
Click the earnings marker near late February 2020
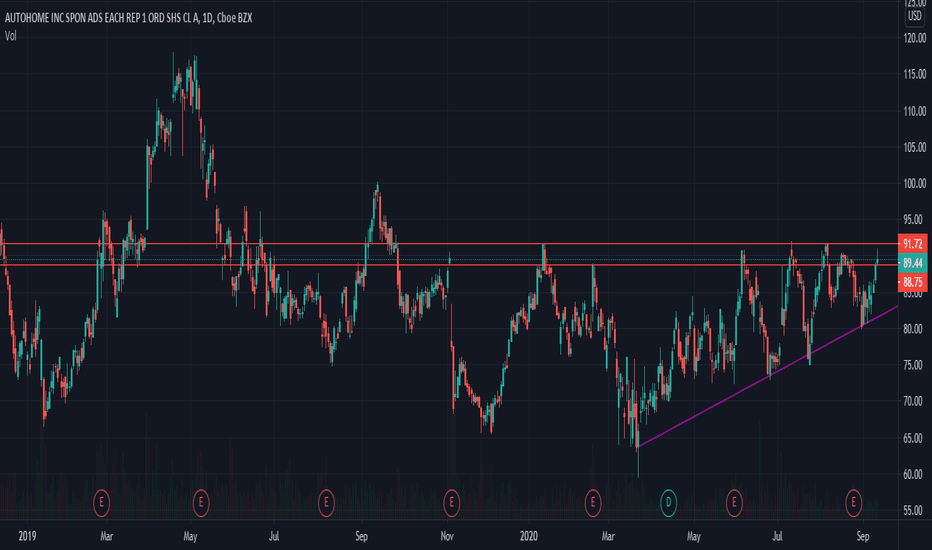[593, 503]
